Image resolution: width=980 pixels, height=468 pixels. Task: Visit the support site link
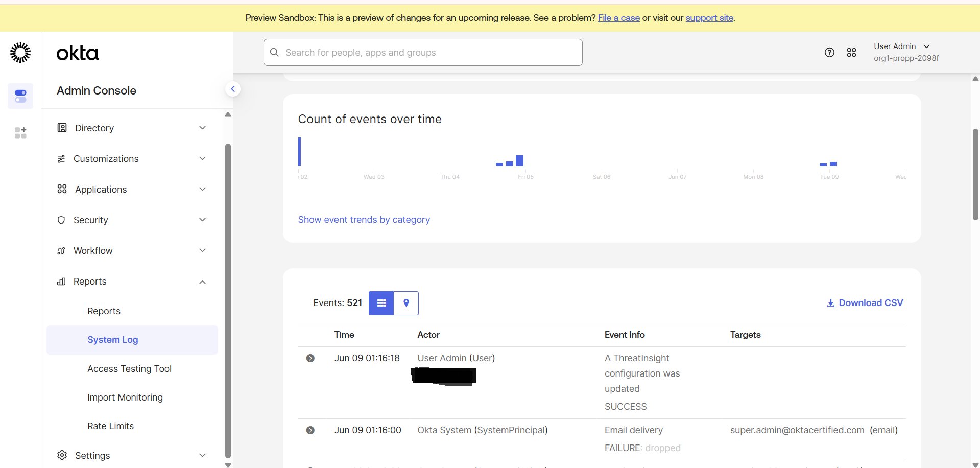coord(709,18)
